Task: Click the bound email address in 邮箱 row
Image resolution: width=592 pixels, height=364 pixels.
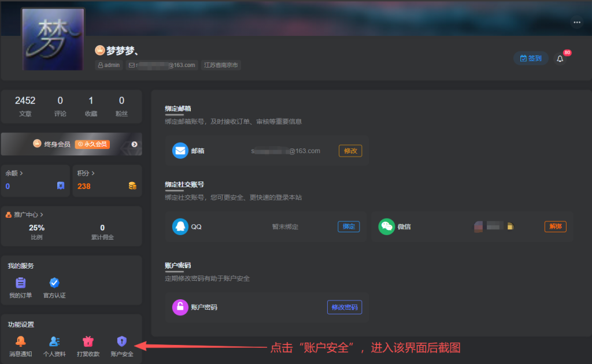Action: point(286,151)
